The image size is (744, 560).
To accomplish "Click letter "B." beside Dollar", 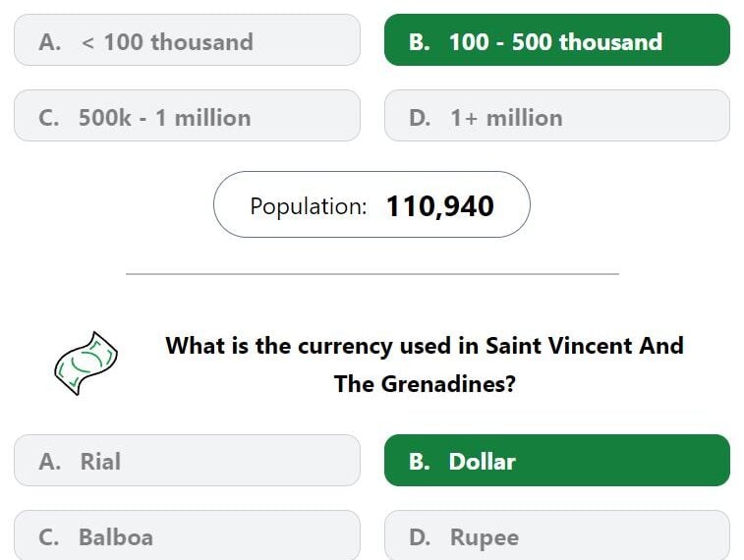I will click(420, 462).
